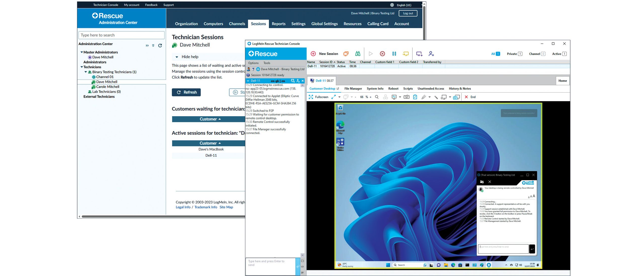Toggle the Hide help disclosure triangle
The width and height of the screenshot is (644, 276).
coord(177,57)
